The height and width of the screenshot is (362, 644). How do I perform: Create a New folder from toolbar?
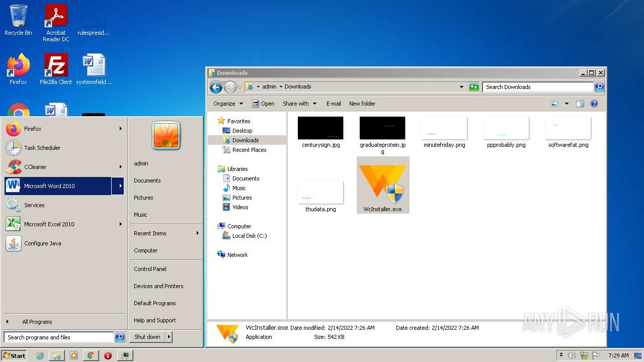362,104
